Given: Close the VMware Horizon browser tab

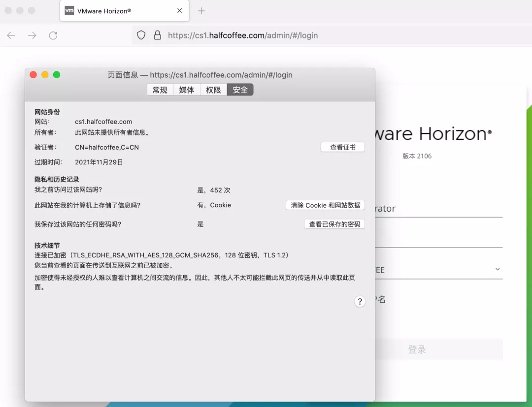Looking at the screenshot, I should click(x=180, y=11).
